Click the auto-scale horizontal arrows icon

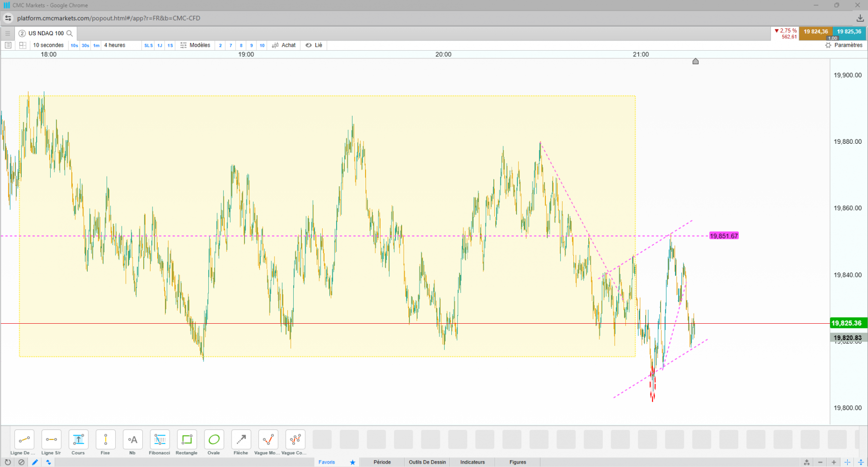807,462
